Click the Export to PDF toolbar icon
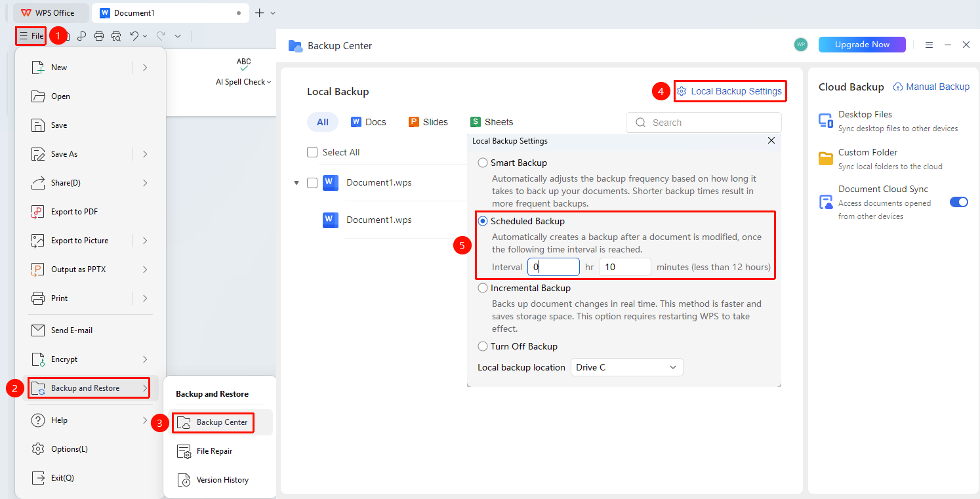980x499 pixels. tap(82, 36)
